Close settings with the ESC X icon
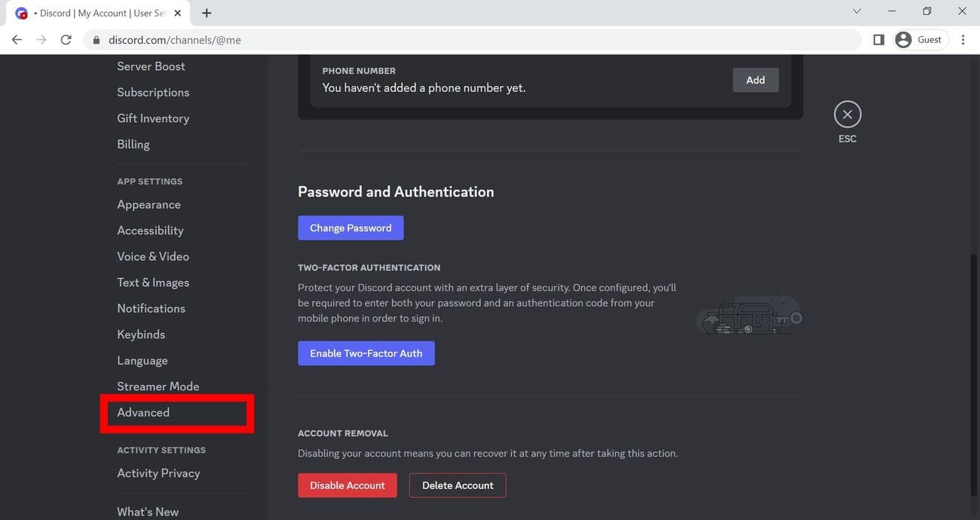The height and width of the screenshot is (520, 980). (x=847, y=115)
